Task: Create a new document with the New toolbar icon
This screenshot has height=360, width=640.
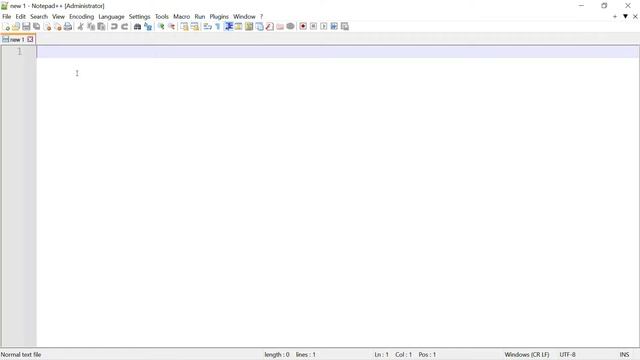Action: point(6,27)
